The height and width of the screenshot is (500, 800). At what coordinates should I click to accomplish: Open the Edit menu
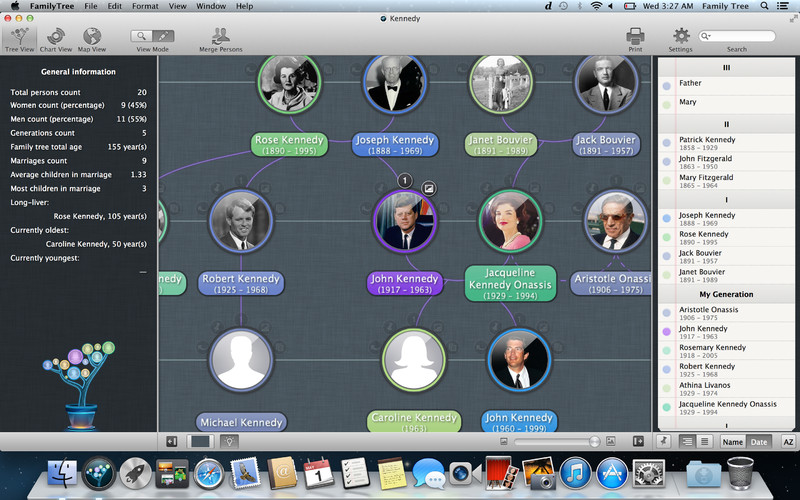115,6
